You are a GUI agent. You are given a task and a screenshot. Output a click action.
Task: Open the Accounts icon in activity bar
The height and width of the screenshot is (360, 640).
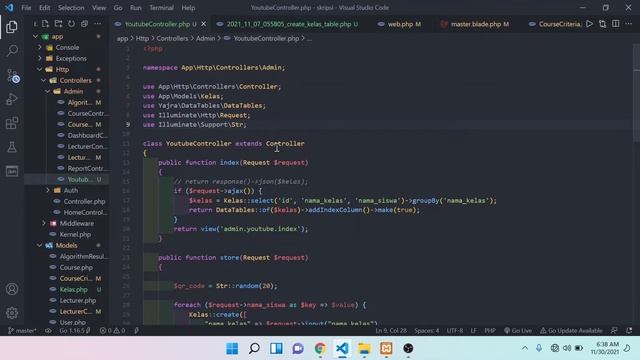[x=12, y=289]
